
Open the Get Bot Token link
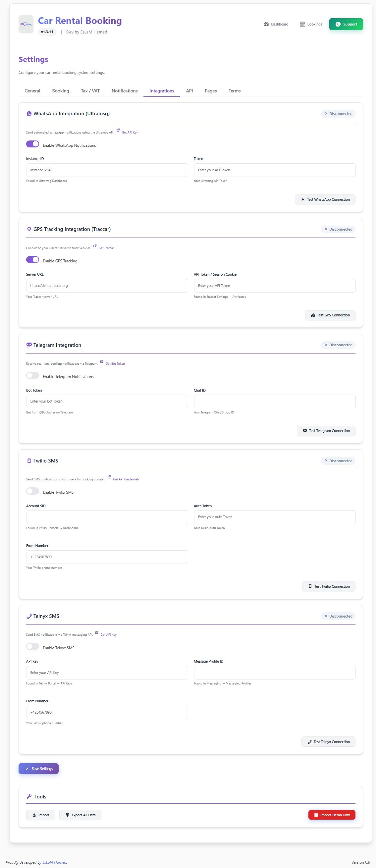(x=115, y=364)
